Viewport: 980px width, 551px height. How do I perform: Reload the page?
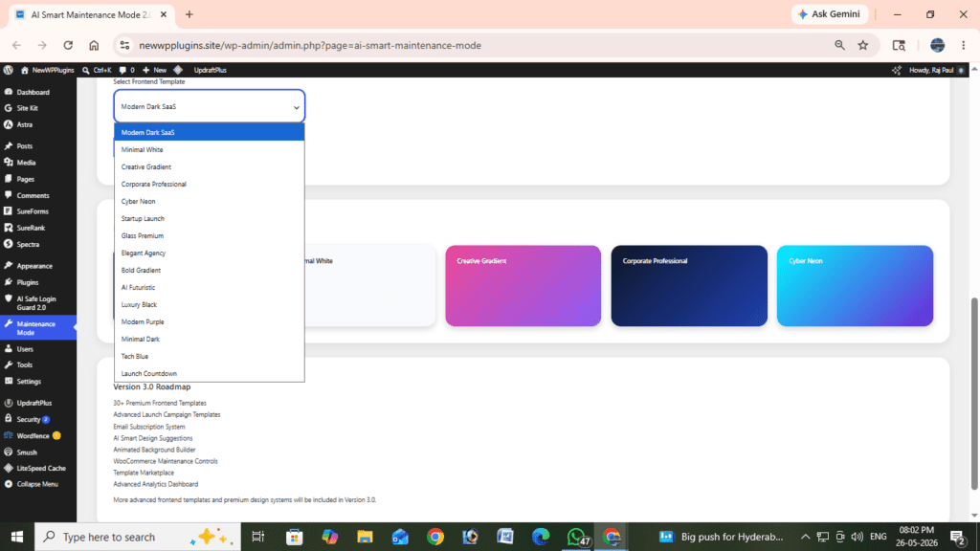pos(68,45)
